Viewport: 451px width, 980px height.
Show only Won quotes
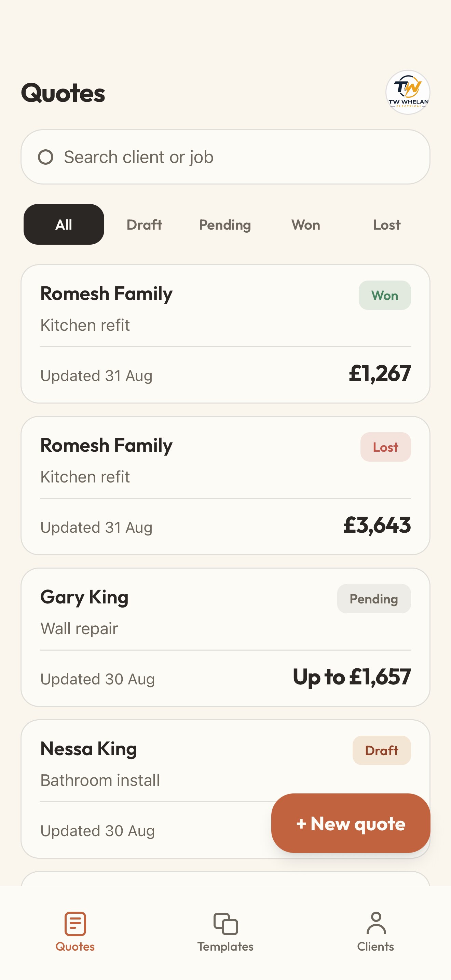coord(306,224)
